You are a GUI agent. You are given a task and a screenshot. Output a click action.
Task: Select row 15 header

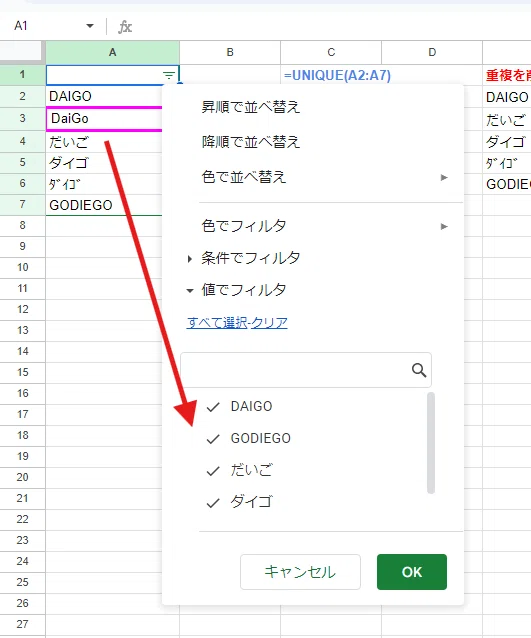22,372
